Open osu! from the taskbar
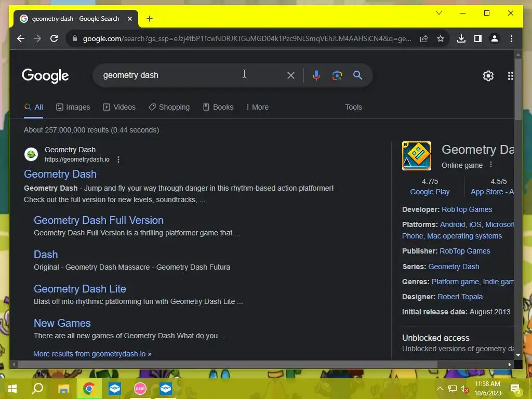The height and width of the screenshot is (399, 532). pyautogui.click(x=140, y=389)
